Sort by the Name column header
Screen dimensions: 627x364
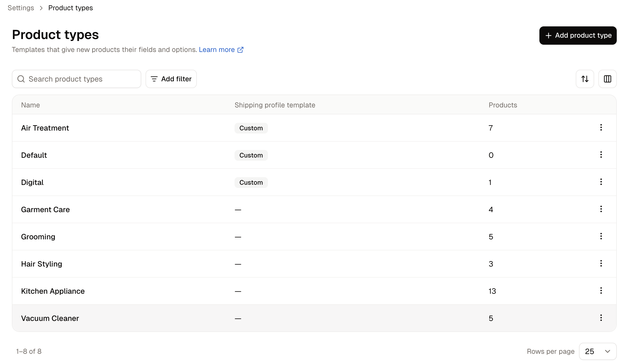click(30, 105)
